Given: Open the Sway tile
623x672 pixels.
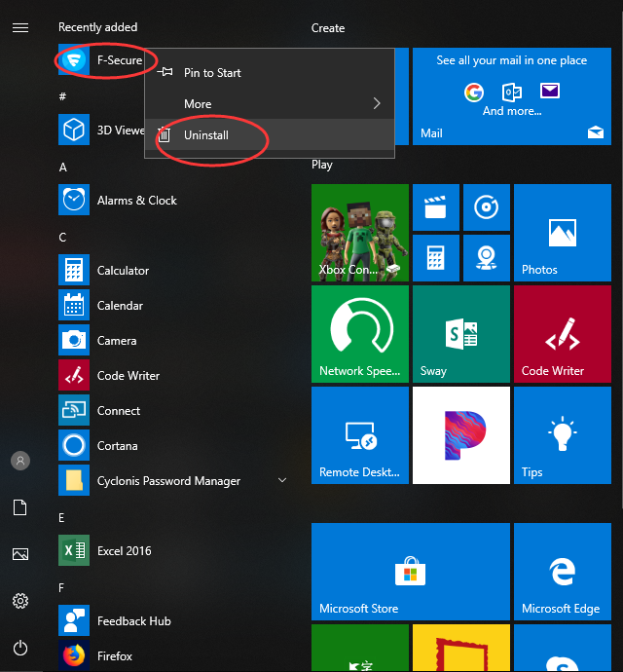Looking at the screenshot, I should pos(461,334).
